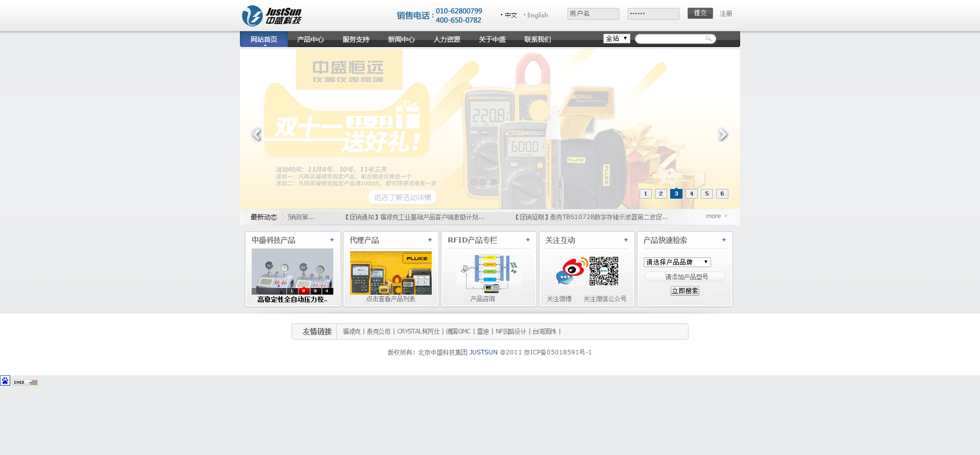Click the plus icon beside 产品快速检索
This screenshot has width=980, height=455.
724,240
